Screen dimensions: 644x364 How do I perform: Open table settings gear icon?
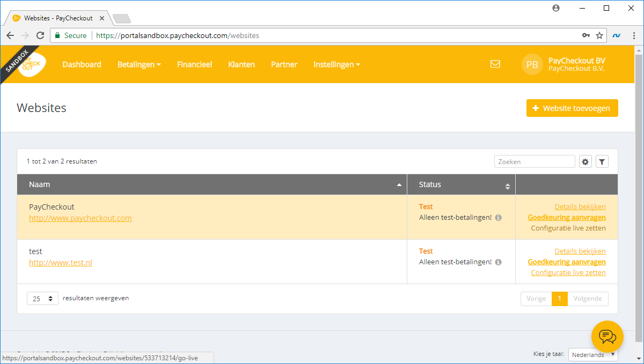tap(586, 161)
